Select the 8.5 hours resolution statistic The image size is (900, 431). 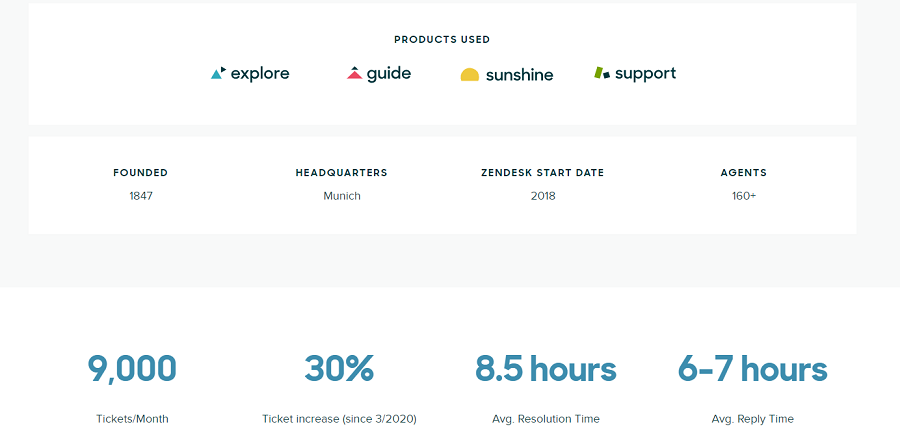[546, 369]
